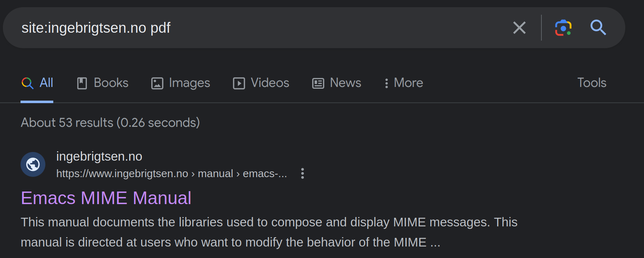Focus the search box with site query
Viewport: 644px width, 258px height.
pos(259,28)
